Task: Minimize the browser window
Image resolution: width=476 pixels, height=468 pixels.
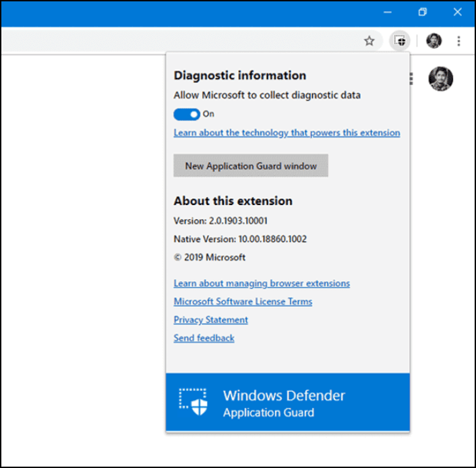Action: pyautogui.click(x=388, y=12)
